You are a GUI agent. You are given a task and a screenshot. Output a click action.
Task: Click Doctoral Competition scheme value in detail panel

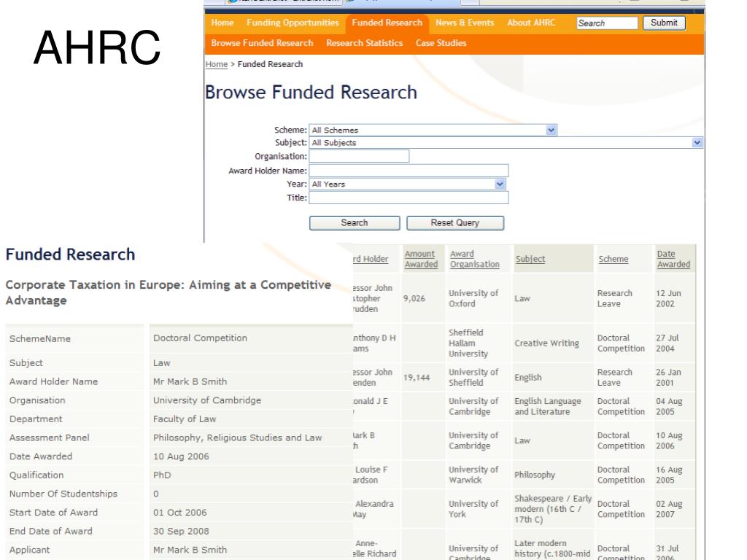[200, 338]
